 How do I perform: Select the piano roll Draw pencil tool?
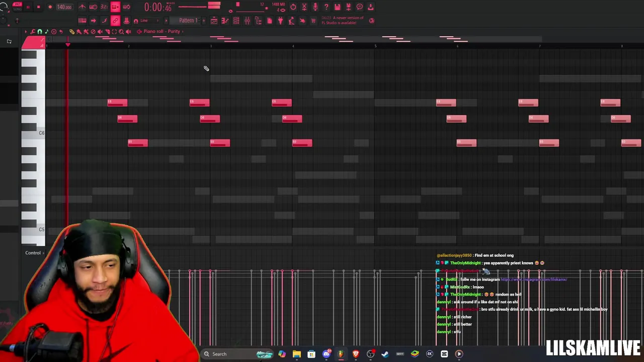tap(71, 32)
